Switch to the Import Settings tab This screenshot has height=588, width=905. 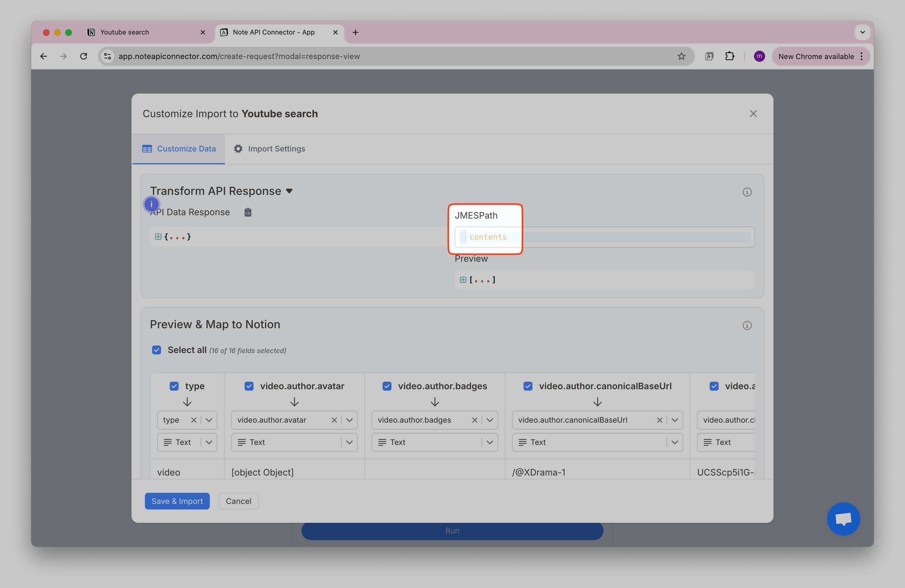click(270, 149)
